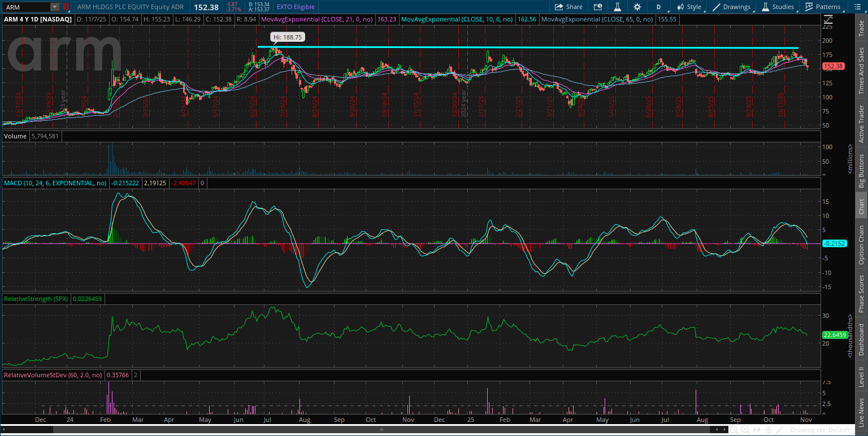Open the Patterns menu

click(x=823, y=7)
